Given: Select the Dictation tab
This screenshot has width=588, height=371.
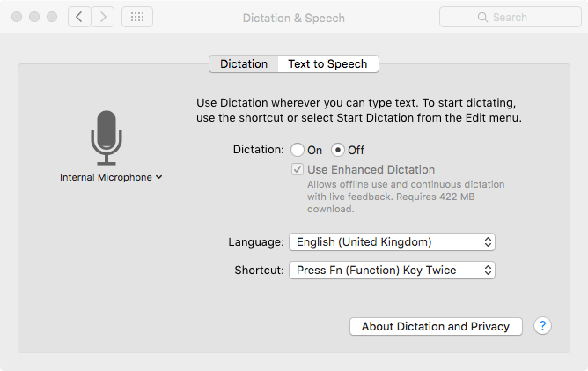Looking at the screenshot, I should [x=244, y=63].
